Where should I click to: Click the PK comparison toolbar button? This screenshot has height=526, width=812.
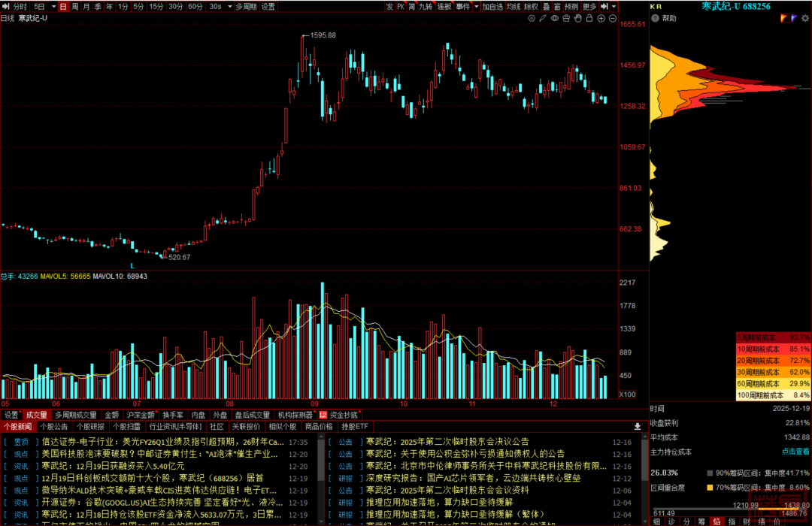[x=401, y=6]
